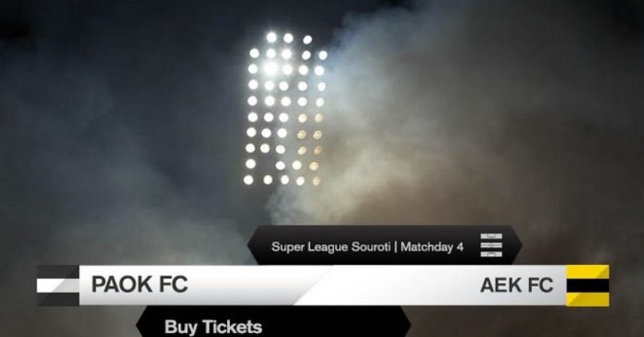Pick the bottom yellow stripe of AEK's badge
This screenshot has height=337, width=644.
[x=588, y=299]
